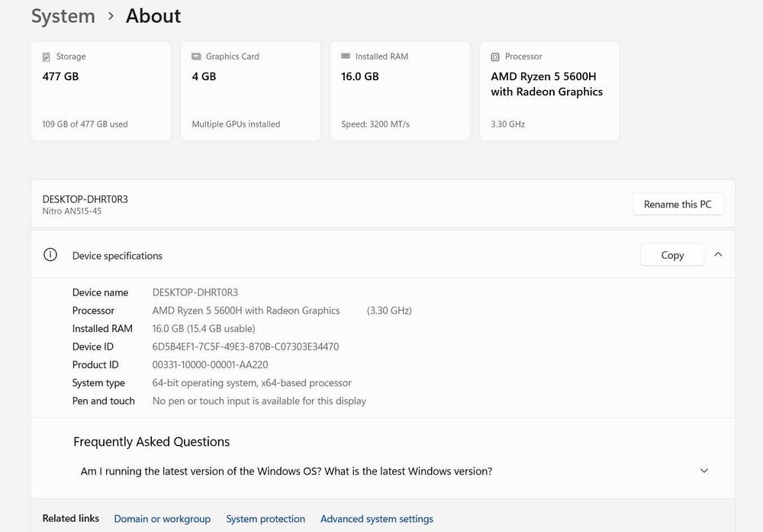Collapse the Device specifications section
This screenshot has height=532, width=763.
tap(718, 255)
